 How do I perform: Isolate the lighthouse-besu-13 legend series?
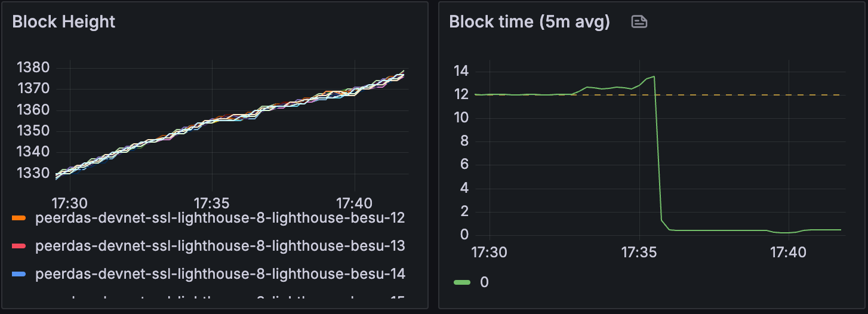pyautogui.click(x=220, y=246)
